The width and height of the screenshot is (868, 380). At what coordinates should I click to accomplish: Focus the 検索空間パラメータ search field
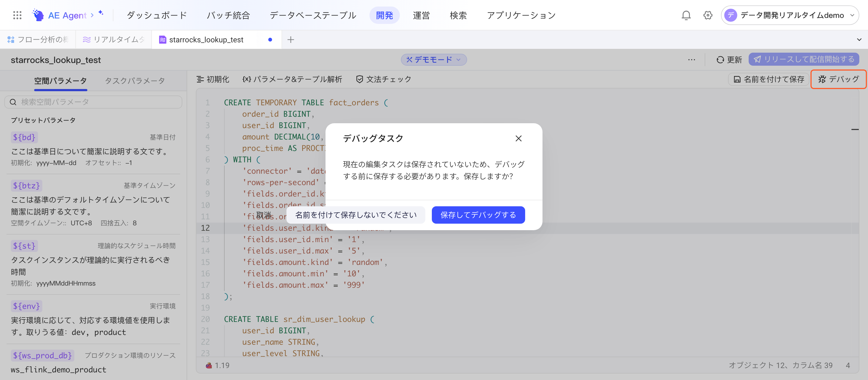93,102
